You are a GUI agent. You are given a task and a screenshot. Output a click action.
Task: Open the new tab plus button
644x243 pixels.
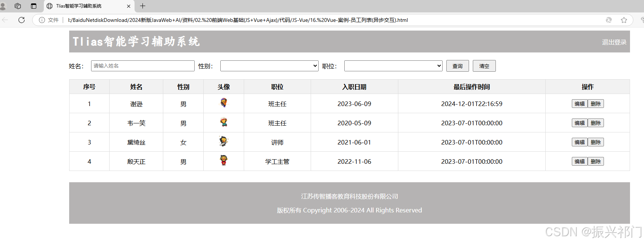click(x=142, y=6)
